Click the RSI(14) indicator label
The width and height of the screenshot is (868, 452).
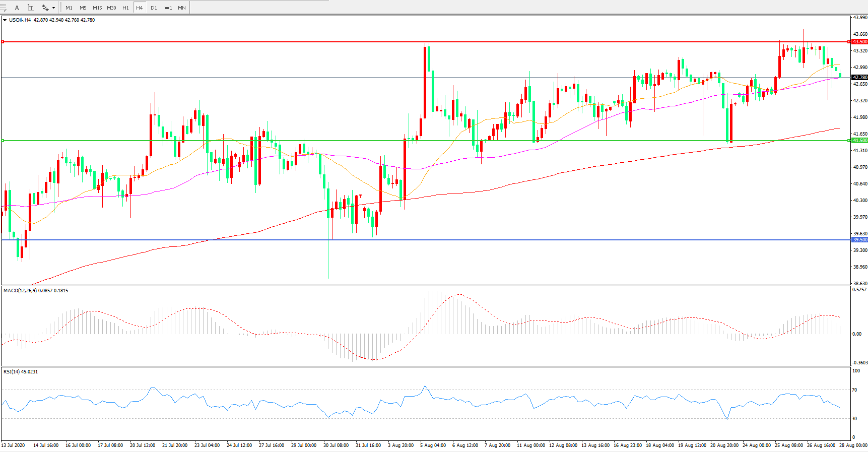click(x=12, y=372)
